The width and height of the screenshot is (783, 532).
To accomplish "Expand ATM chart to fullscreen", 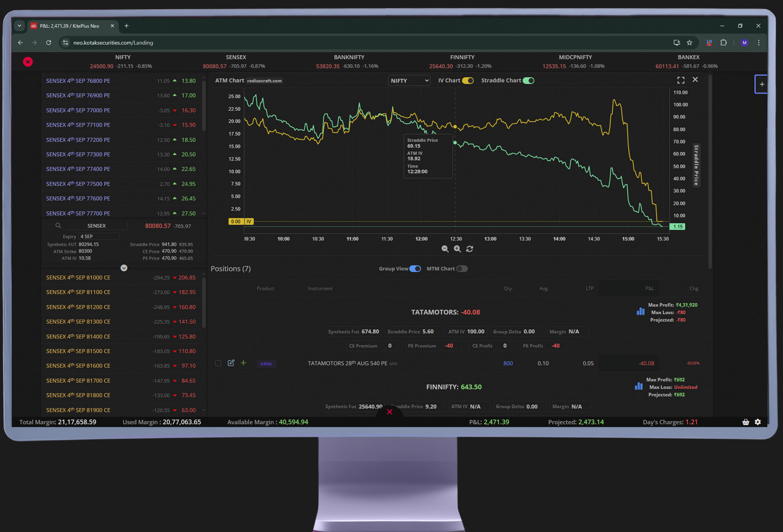I will [680, 80].
